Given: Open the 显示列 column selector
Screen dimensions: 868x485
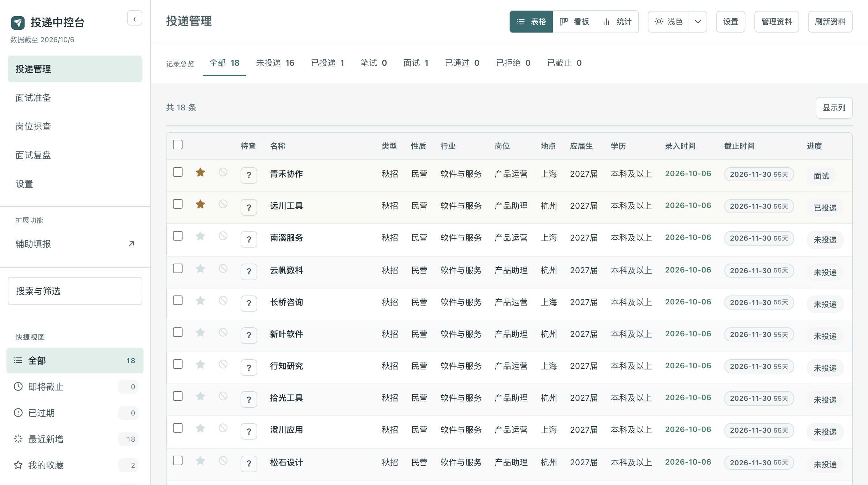Looking at the screenshot, I should 834,108.
